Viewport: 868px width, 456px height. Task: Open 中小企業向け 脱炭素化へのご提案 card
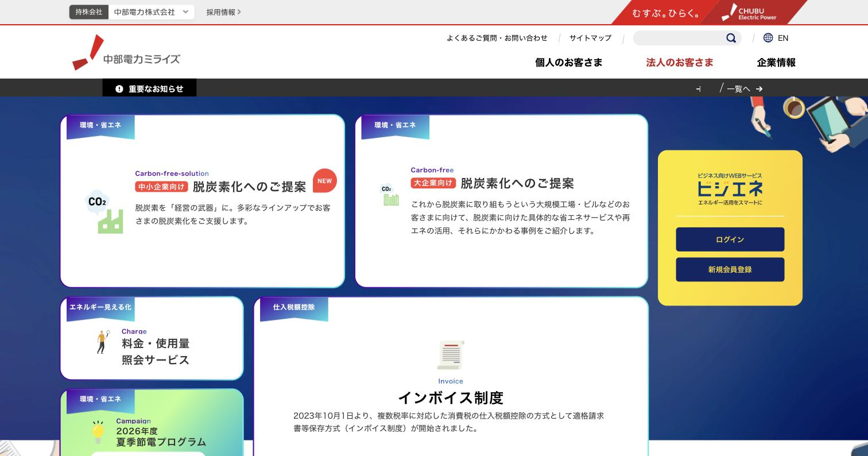(x=202, y=201)
